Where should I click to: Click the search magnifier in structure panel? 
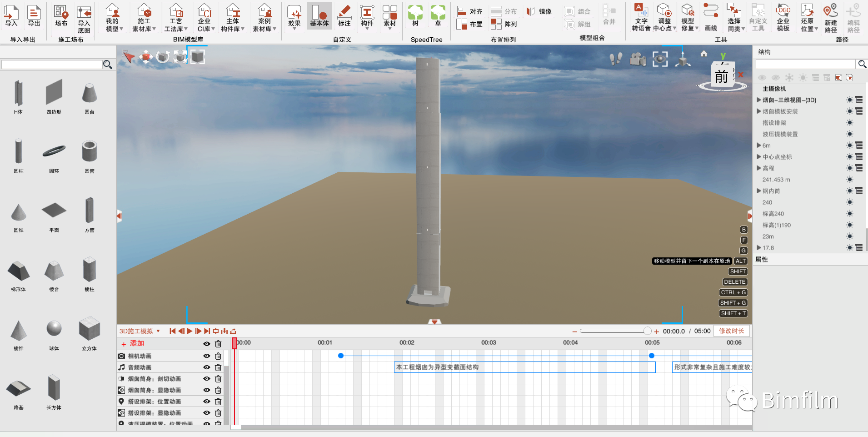tap(862, 64)
